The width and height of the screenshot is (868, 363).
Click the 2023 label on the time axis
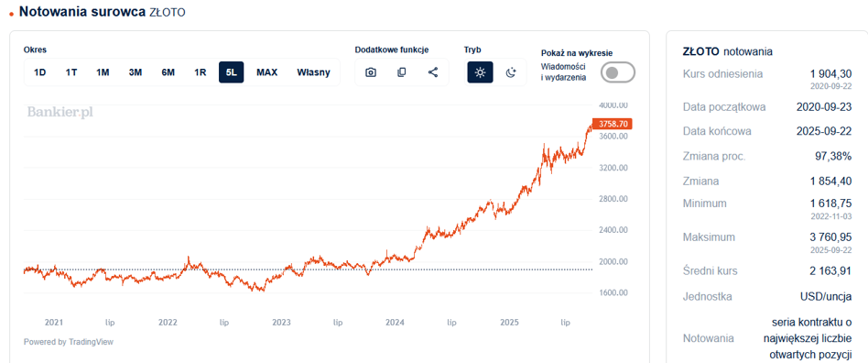pyautogui.click(x=281, y=322)
